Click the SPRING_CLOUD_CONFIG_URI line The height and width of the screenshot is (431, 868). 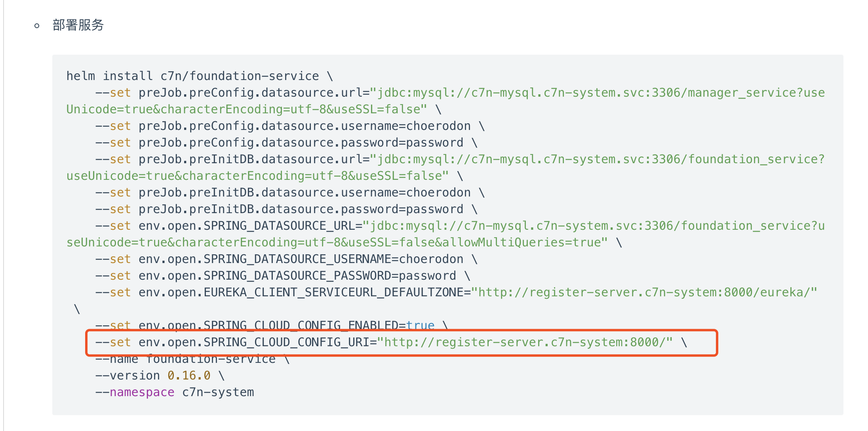coord(391,342)
